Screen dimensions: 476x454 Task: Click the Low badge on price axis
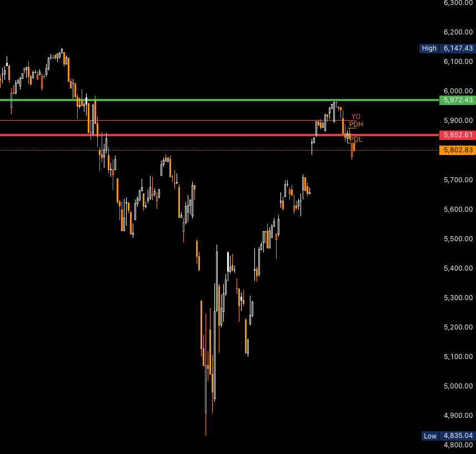click(429, 436)
